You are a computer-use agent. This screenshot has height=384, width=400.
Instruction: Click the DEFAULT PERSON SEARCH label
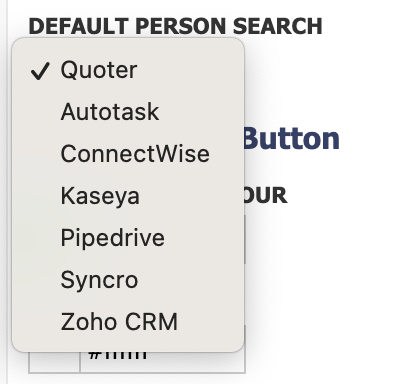176,26
